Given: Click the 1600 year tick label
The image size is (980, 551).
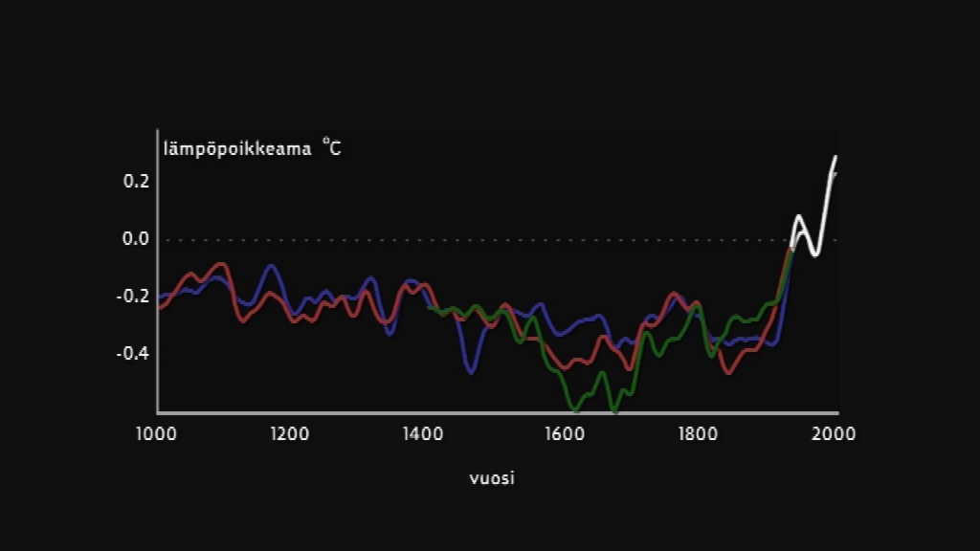Looking at the screenshot, I should tap(562, 433).
